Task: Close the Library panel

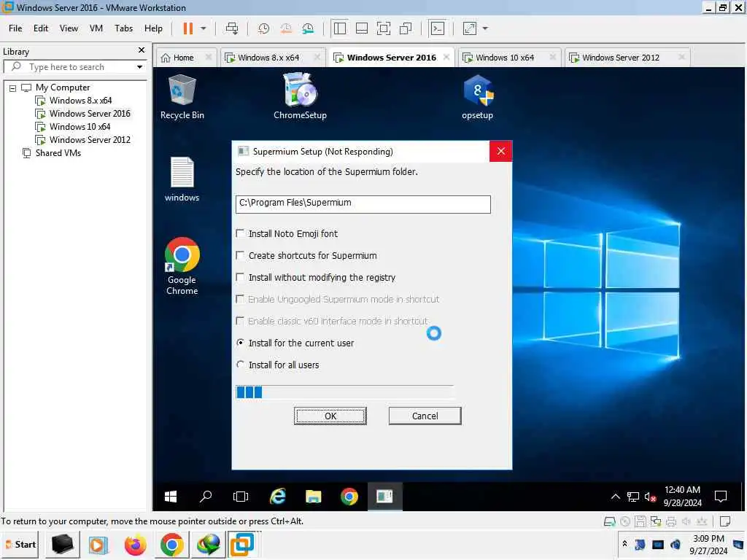Action: [141, 50]
